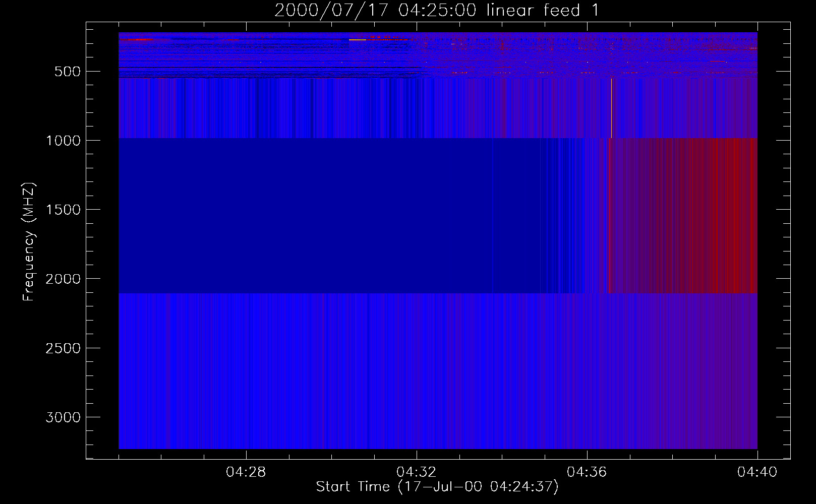Viewport: 816px width, 504px height.
Task: Click the 'Frequency (MHZ)' axis label
Action: (x=29, y=242)
